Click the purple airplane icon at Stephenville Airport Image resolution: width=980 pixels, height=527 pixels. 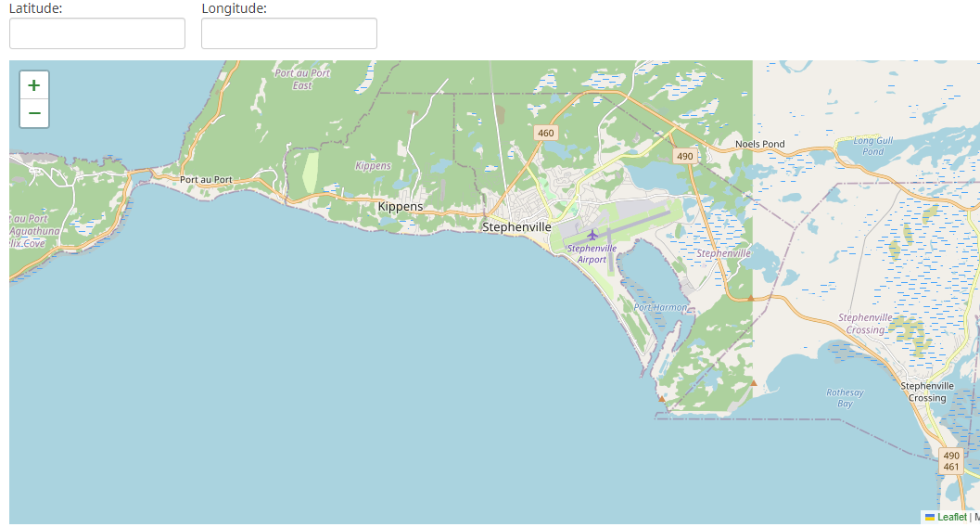coord(592,235)
